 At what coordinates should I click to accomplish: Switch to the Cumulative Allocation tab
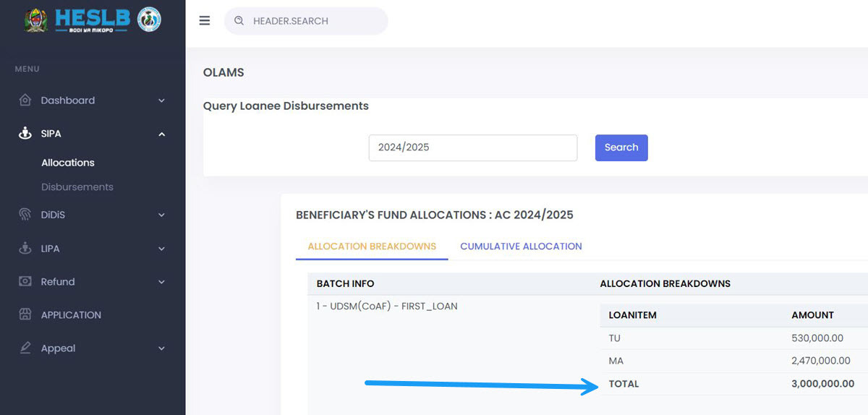coord(521,246)
